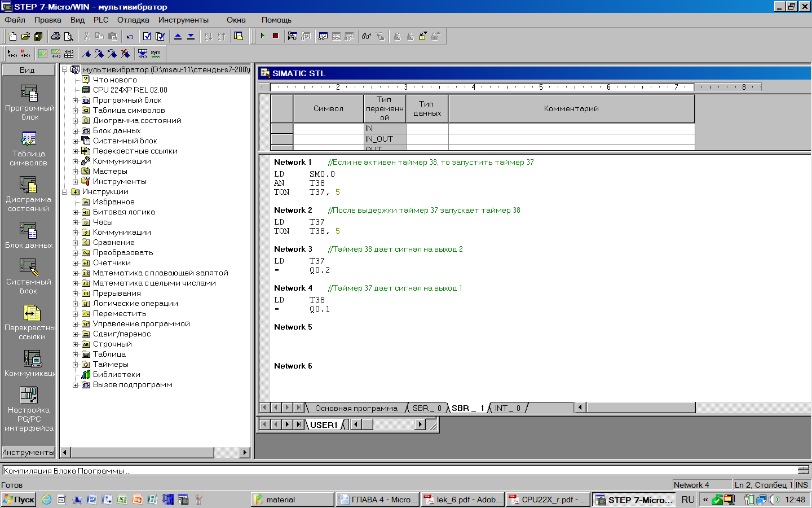Switch to the lek_6.pdf Adobe taskbar window
The width and height of the screenshot is (812, 508).
pyautogui.click(x=462, y=500)
